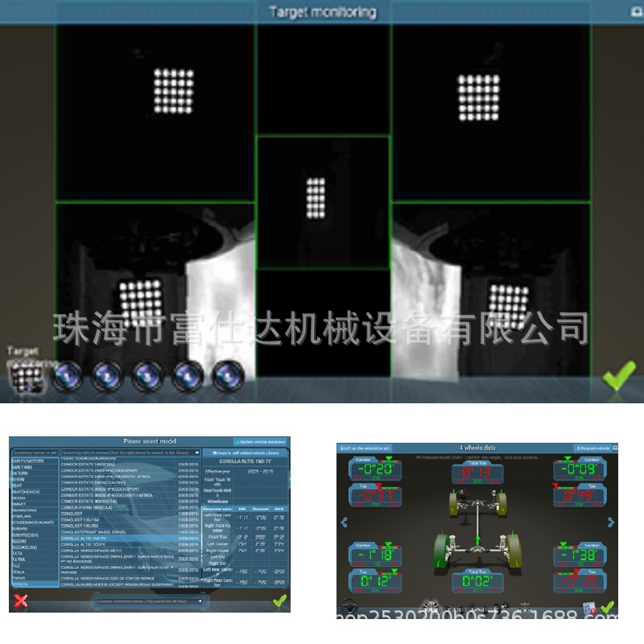The width and height of the screenshot is (644, 644).
Task: Click Lift up the vehicle button
Action: pyautogui.click(x=365, y=448)
